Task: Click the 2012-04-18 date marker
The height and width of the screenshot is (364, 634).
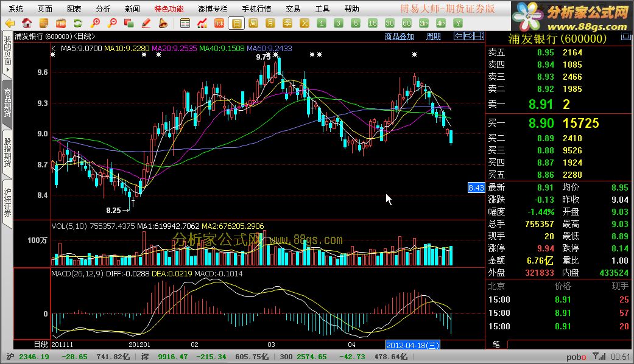Action: [412, 345]
